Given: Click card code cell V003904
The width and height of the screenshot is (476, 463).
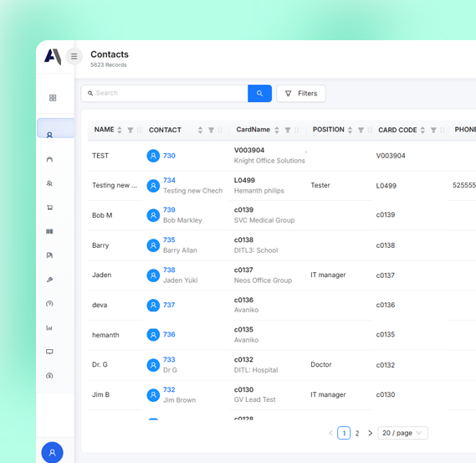Looking at the screenshot, I should pos(391,156).
